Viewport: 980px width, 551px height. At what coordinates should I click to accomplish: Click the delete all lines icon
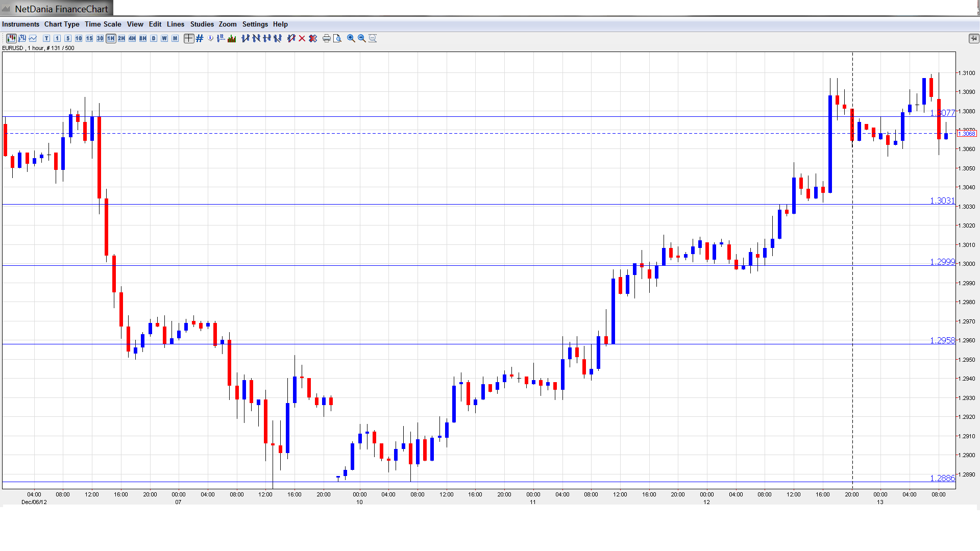[313, 38]
